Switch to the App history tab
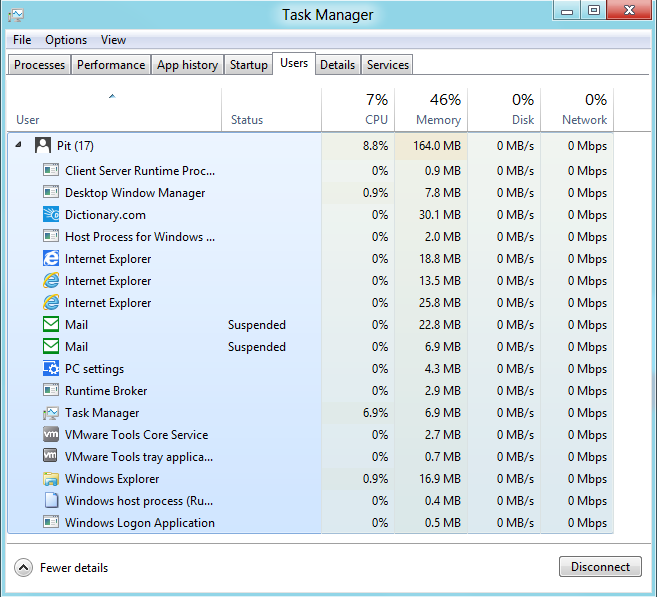This screenshot has width=657, height=597. click(187, 65)
